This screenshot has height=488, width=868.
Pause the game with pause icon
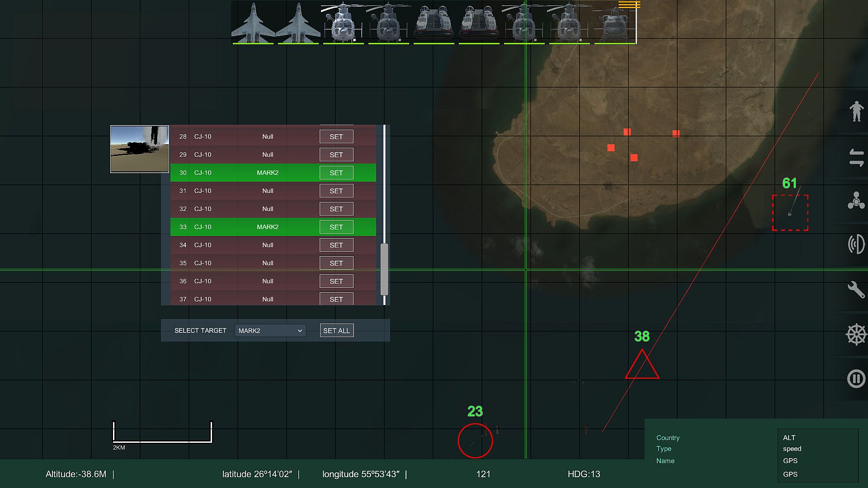point(856,379)
